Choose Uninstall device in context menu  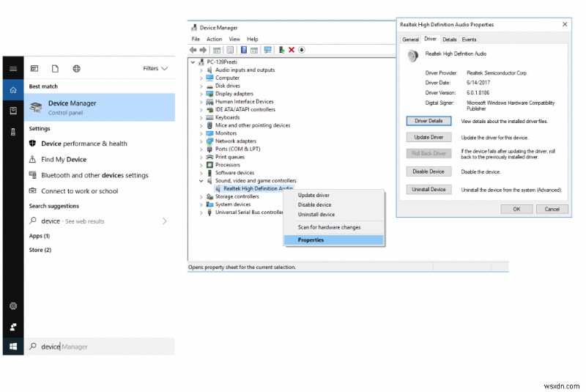pos(334,215)
